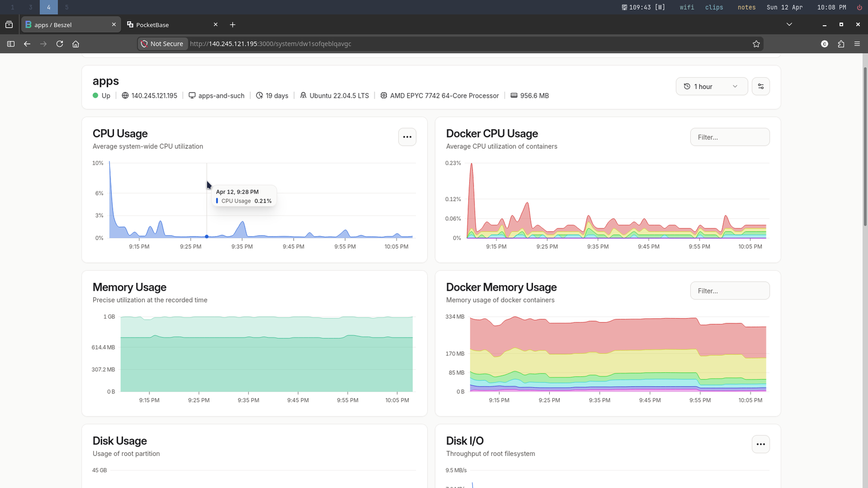Image resolution: width=868 pixels, height=488 pixels.
Task: Click the circular extension icon in toolbar
Action: tap(824, 44)
